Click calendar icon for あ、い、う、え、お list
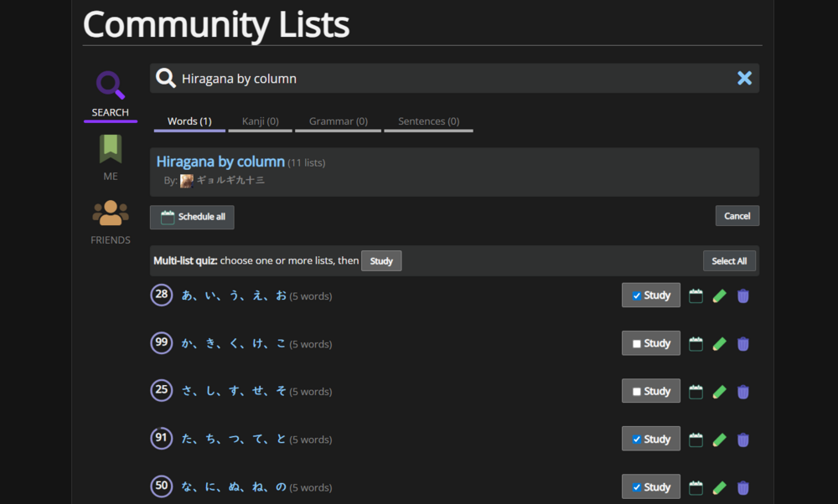Image resolution: width=838 pixels, height=504 pixels. [x=696, y=296]
